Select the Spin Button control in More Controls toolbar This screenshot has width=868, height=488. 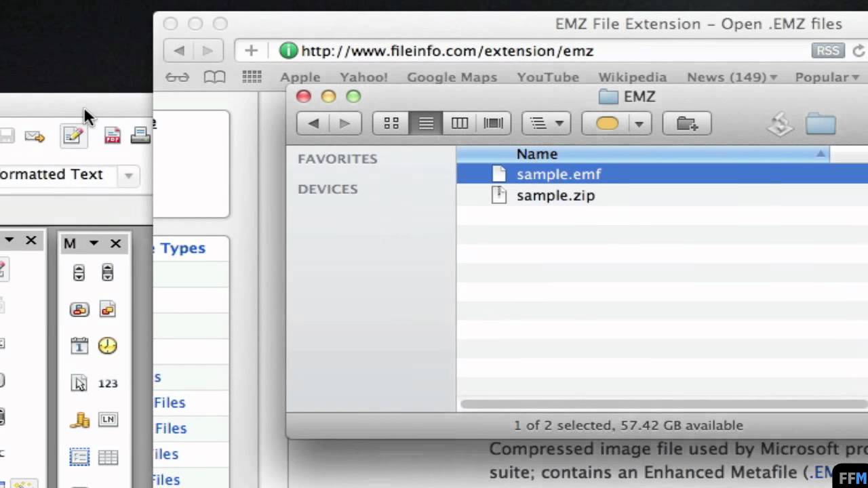tap(79, 272)
